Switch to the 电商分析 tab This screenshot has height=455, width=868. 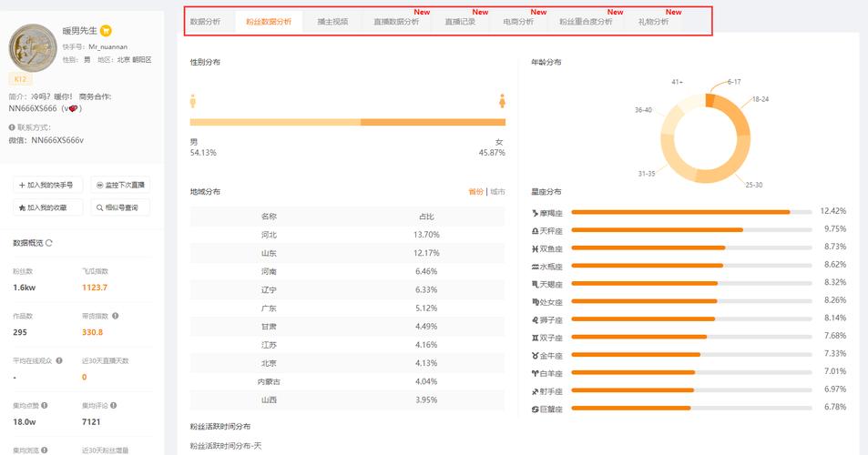518,21
